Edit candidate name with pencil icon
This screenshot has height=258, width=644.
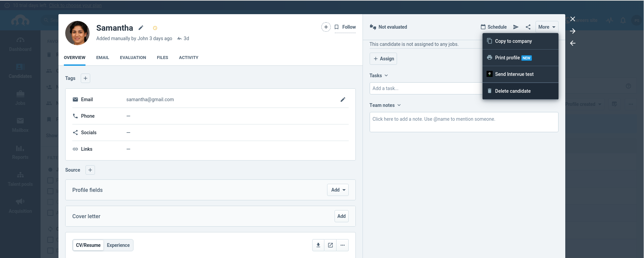pyautogui.click(x=141, y=28)
